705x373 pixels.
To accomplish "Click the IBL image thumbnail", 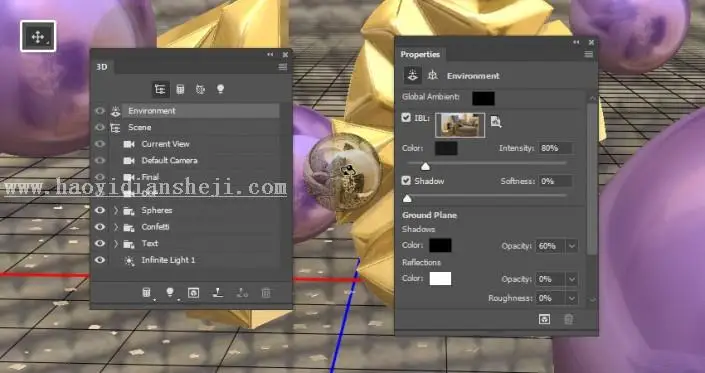I will coord(460,124).
